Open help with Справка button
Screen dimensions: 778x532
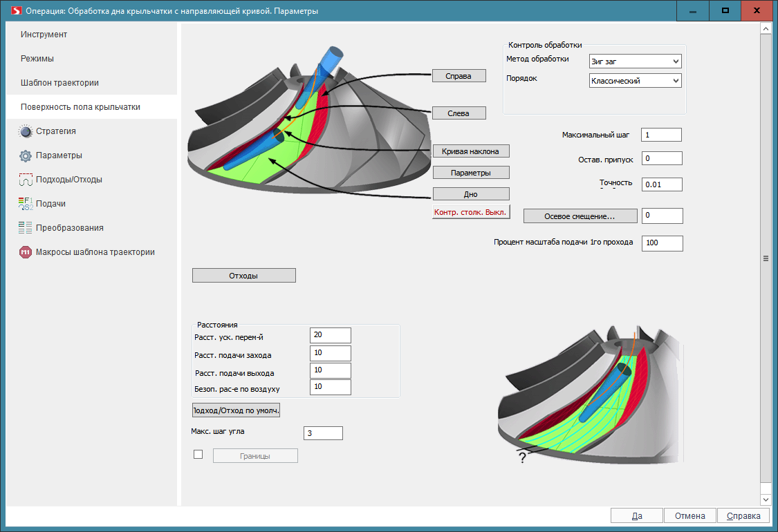tap(743, 515)
